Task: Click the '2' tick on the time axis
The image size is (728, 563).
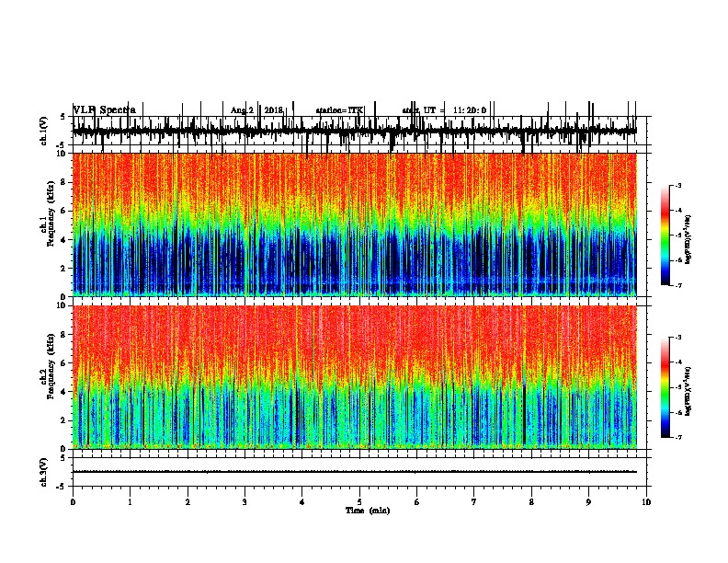Action: coord(188,502)
